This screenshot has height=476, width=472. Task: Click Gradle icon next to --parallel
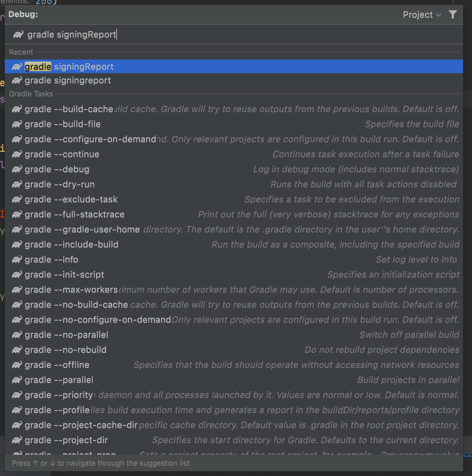click(x=17, y=380)
